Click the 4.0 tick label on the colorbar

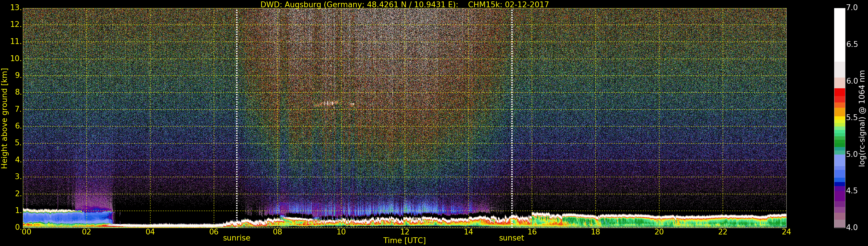pos(852,227)
